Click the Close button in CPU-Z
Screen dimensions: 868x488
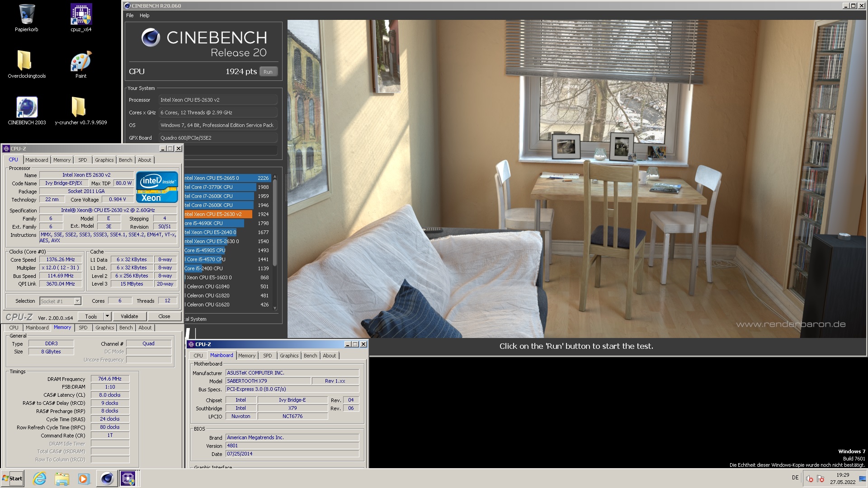(x=164, y=317)
